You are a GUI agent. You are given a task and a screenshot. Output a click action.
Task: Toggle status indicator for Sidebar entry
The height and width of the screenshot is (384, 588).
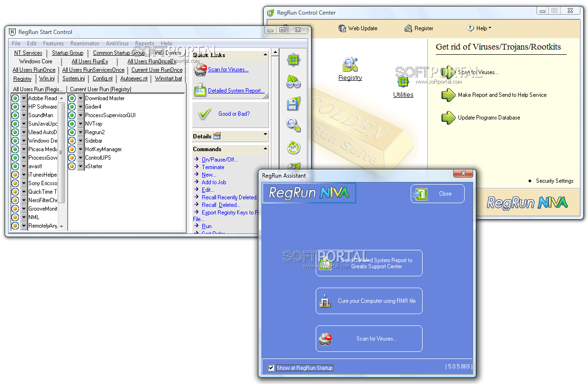[x=72, y=141]
